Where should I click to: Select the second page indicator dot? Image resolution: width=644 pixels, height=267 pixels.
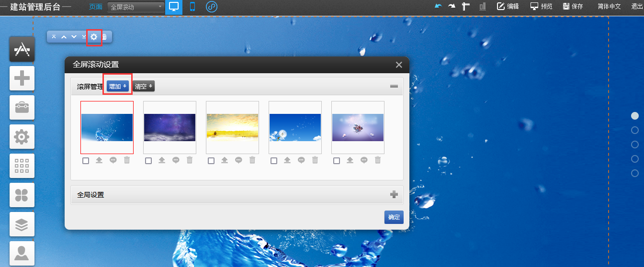635,130
